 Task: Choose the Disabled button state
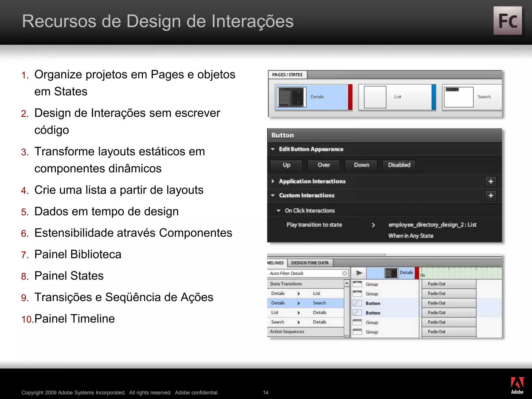click(x=399, y=165)
